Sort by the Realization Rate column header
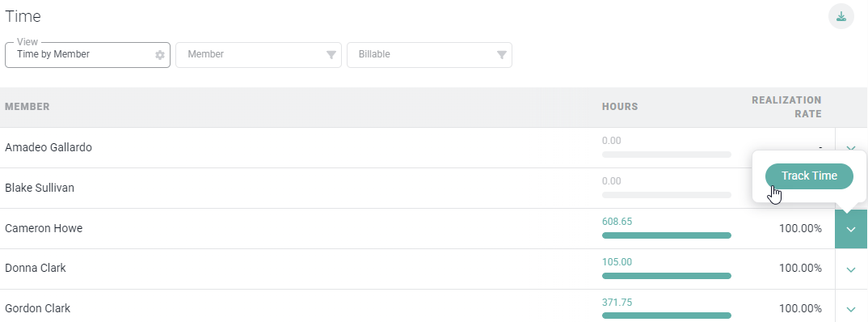This screenshot has height=322, width=868. coord(786,107)
